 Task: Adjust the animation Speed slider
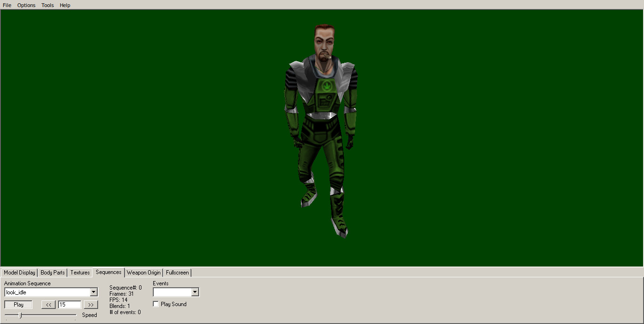pyautogui.click(x=20, y=315)
